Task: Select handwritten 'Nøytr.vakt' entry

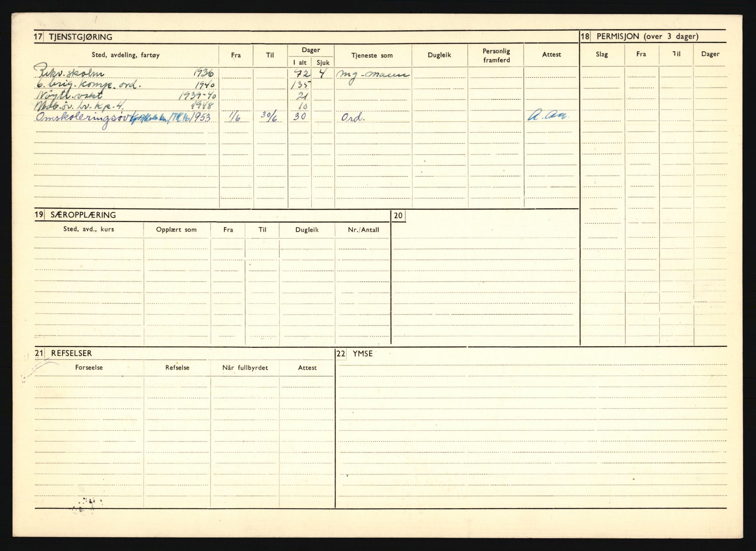Action: pos(70,96)
